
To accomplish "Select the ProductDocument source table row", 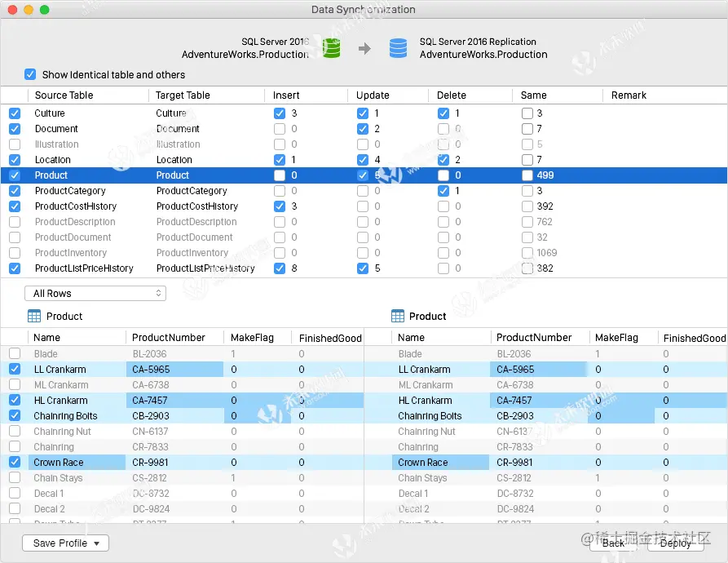I will [x=73, y=237].
